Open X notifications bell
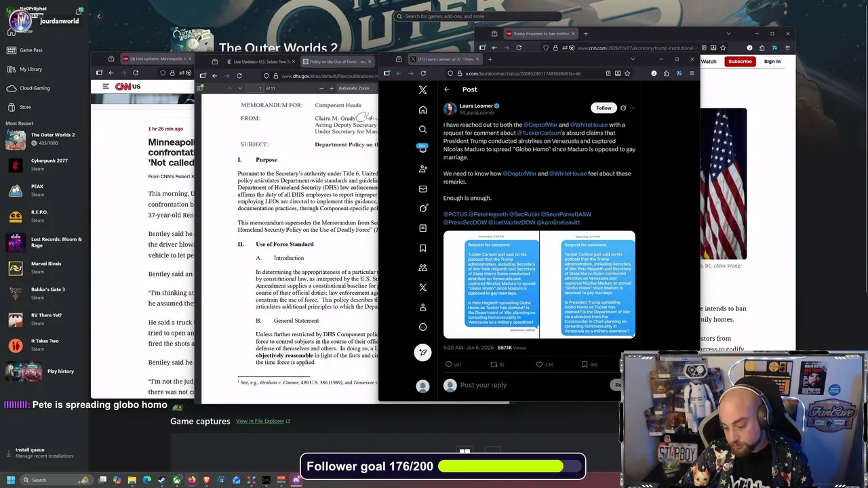Image resolution: width=868 pixels, height=488 pixels. coord(422,148)
